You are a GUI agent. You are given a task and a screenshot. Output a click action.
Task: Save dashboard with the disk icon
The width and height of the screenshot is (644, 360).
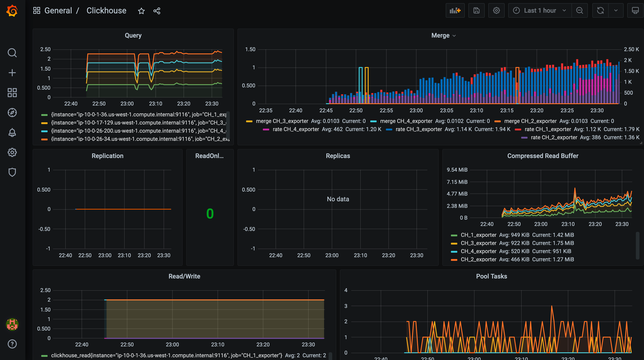point(476,10)
